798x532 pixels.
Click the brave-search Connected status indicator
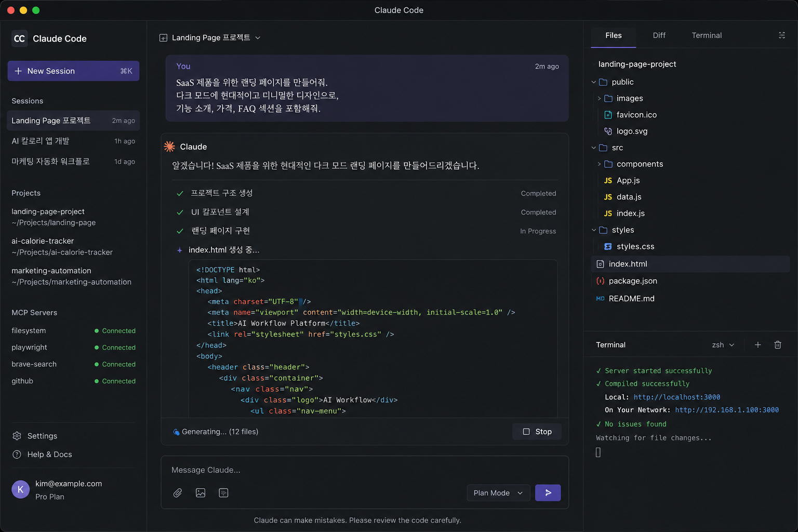[115, 365]
